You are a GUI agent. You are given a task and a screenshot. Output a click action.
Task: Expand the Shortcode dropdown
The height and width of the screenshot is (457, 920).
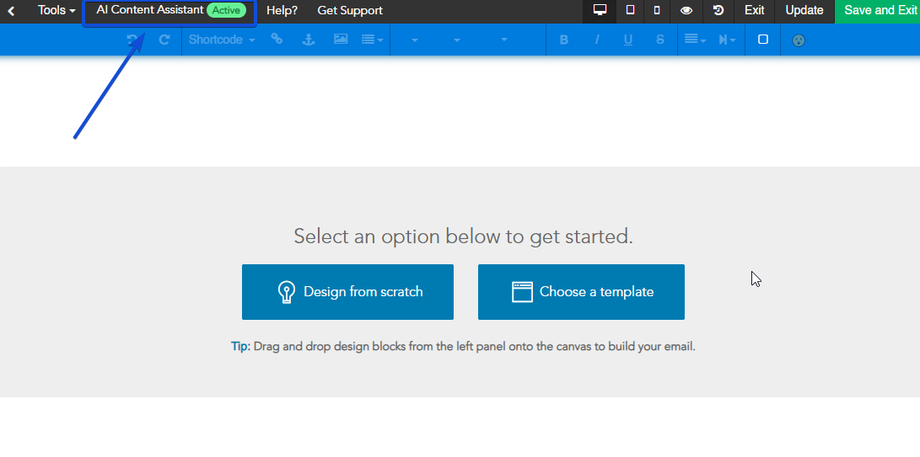pyautogui.click(x=222, y=40)
